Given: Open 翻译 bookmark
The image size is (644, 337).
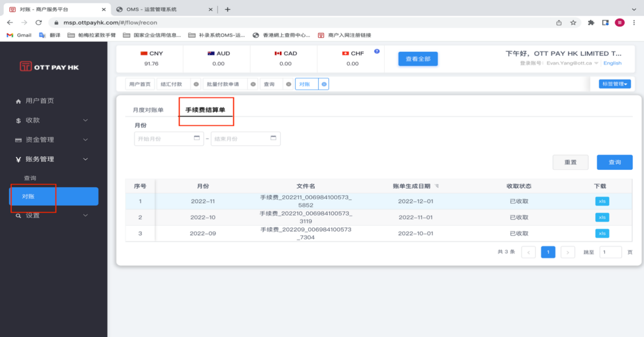Looking at the screenshot, I should point(49,35).
